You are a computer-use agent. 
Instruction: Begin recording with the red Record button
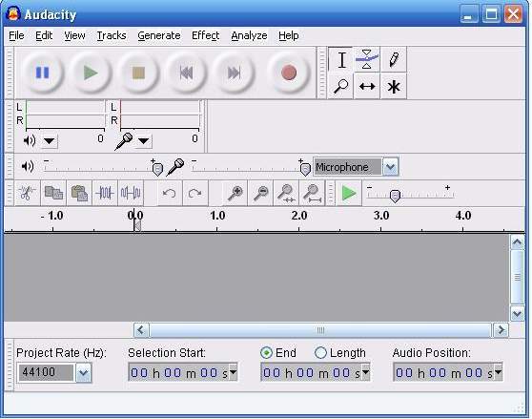[x=289, y=73]
